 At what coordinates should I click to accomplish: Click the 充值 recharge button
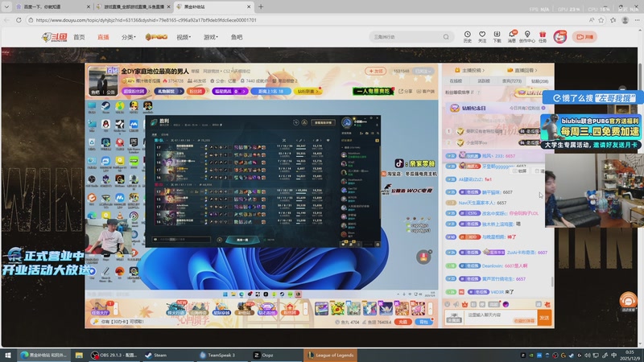point(402,322)
